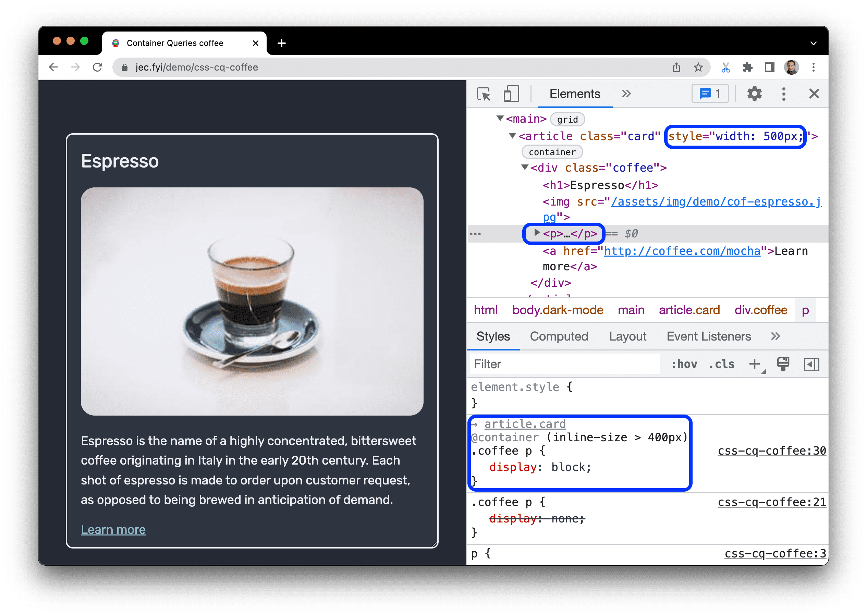Switch to the Computed tab
Viewport: 867px width, 616px height.
click(559, 336)
